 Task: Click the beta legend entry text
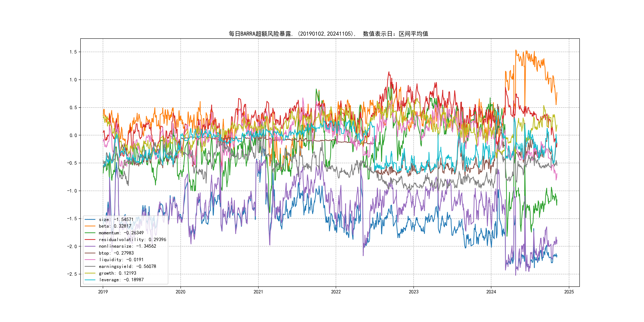tap(115, 226)
